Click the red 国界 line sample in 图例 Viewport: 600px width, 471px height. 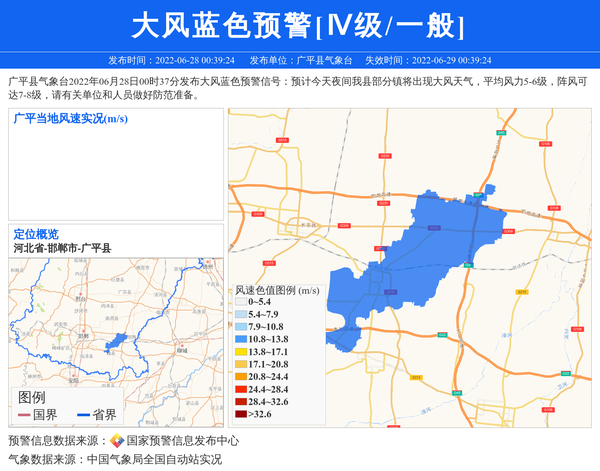pos(24,415)
